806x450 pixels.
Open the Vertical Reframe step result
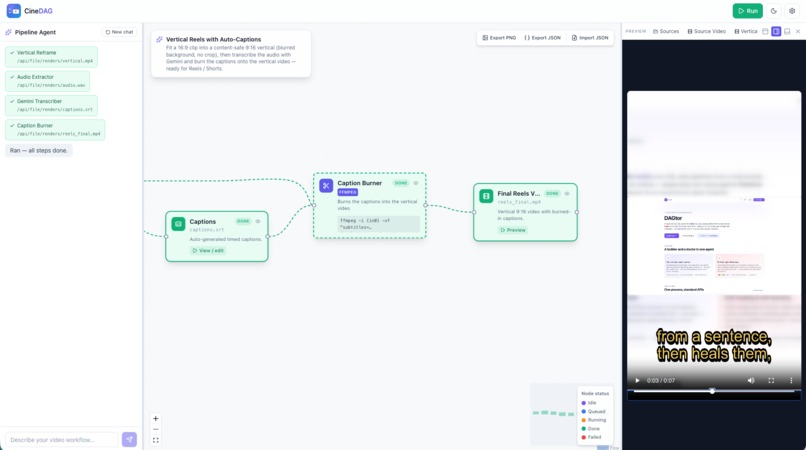pos(51,57)
